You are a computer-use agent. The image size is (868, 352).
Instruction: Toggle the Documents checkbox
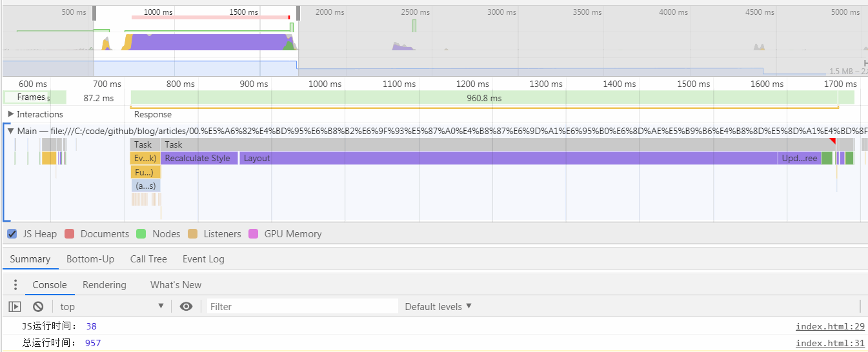(69, 233)
